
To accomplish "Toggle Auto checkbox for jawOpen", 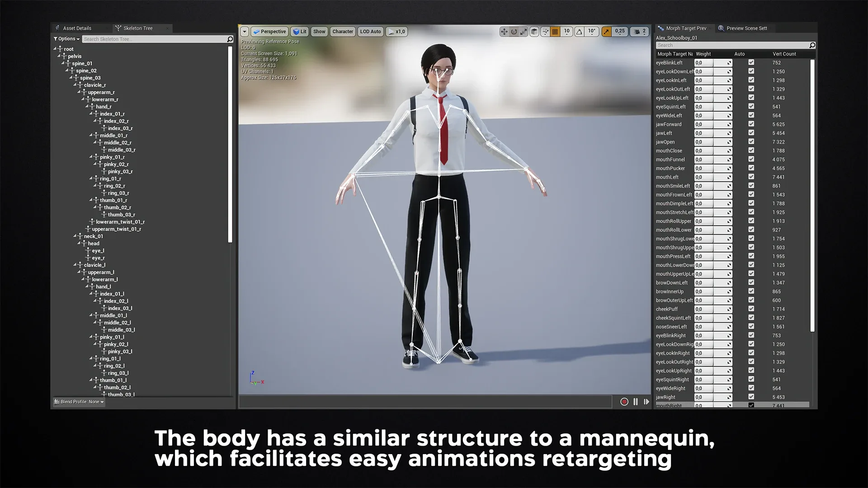I will (x=751, y=141).
